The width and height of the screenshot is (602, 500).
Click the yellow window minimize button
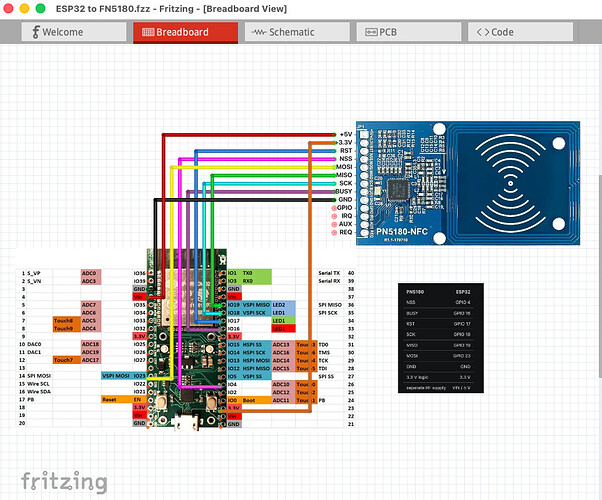coord(24,8)
